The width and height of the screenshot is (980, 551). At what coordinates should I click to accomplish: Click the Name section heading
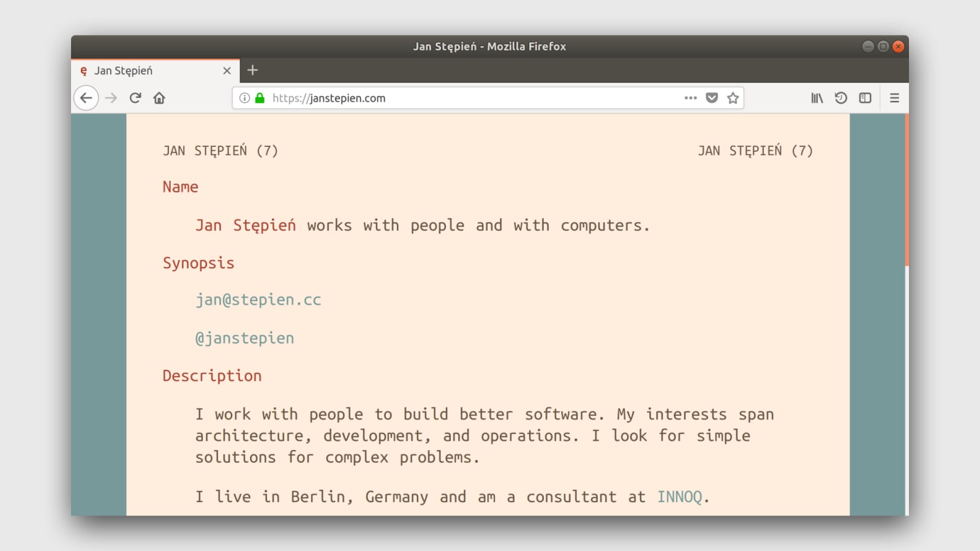[x=180, y=187]
